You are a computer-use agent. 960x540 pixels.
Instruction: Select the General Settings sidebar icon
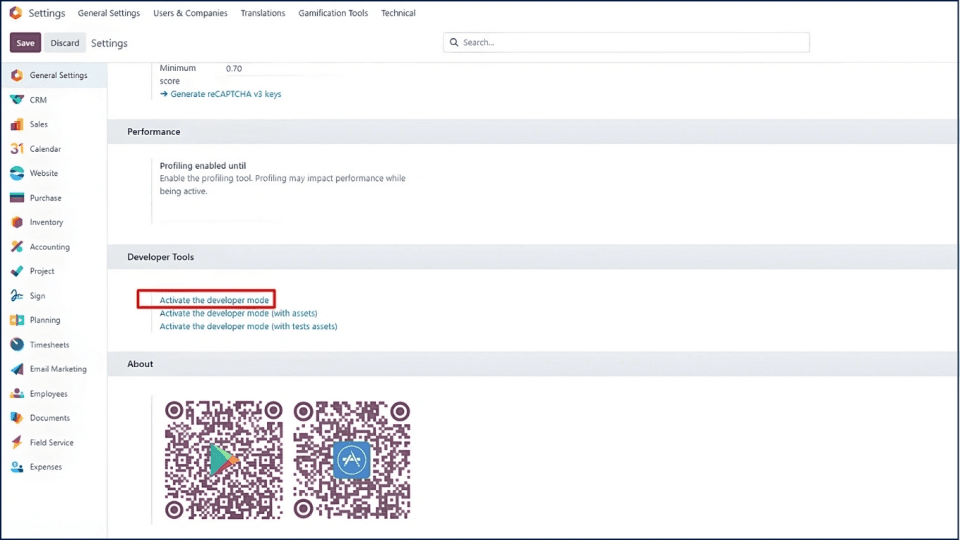pos(17,75)
